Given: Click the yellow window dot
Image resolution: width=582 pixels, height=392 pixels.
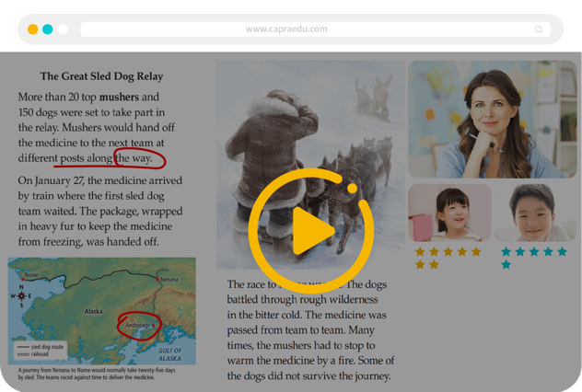Looking at the screenshot, I should pyautogui.click(x=32, y=29).
